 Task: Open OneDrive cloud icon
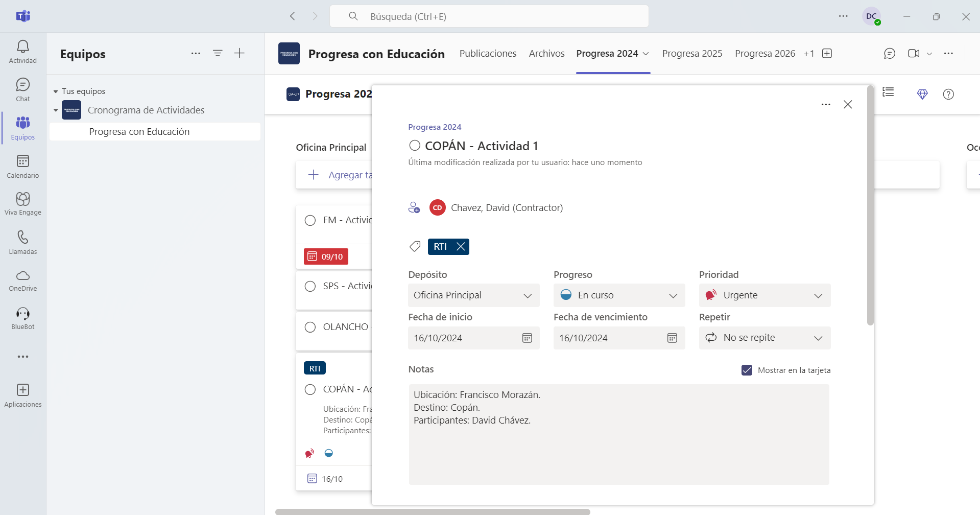tap(23, 280)
